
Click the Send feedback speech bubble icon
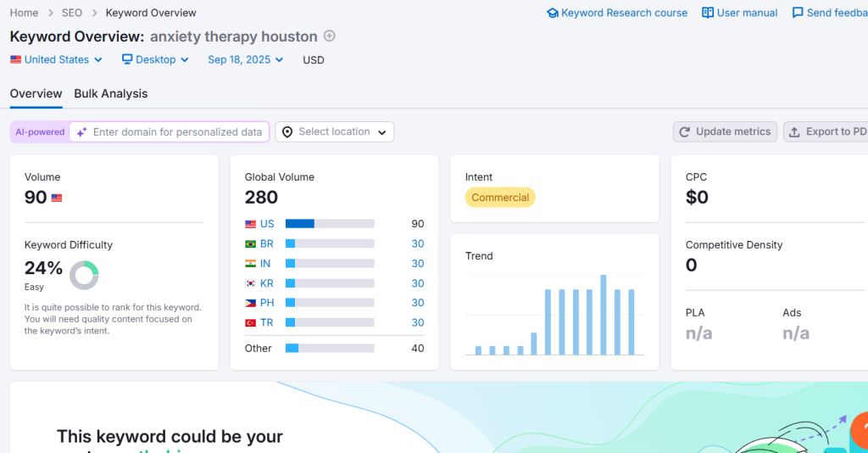click(x=798, y=13)
